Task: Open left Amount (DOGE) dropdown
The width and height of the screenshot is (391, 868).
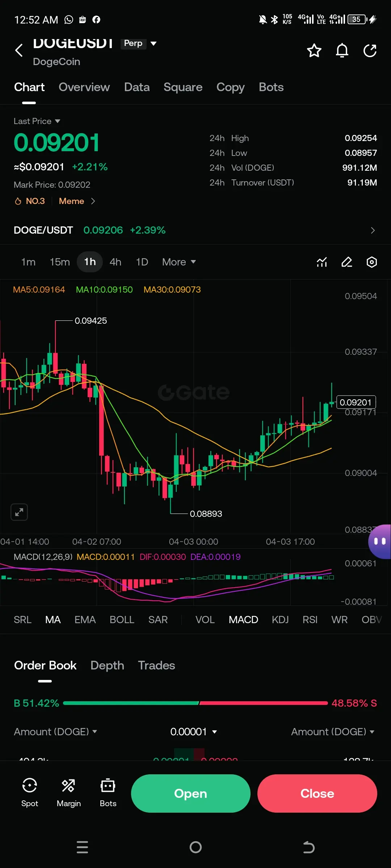Action: (55, 732)
